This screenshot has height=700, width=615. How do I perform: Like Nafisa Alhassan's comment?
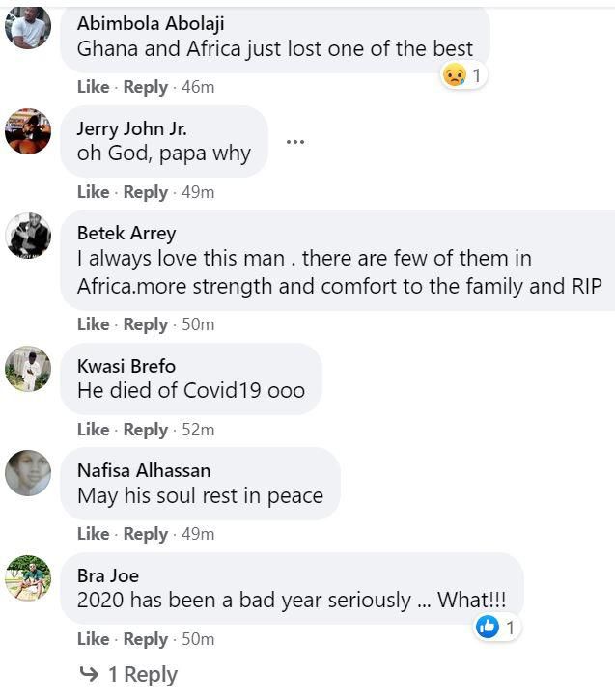pos(93,533)
